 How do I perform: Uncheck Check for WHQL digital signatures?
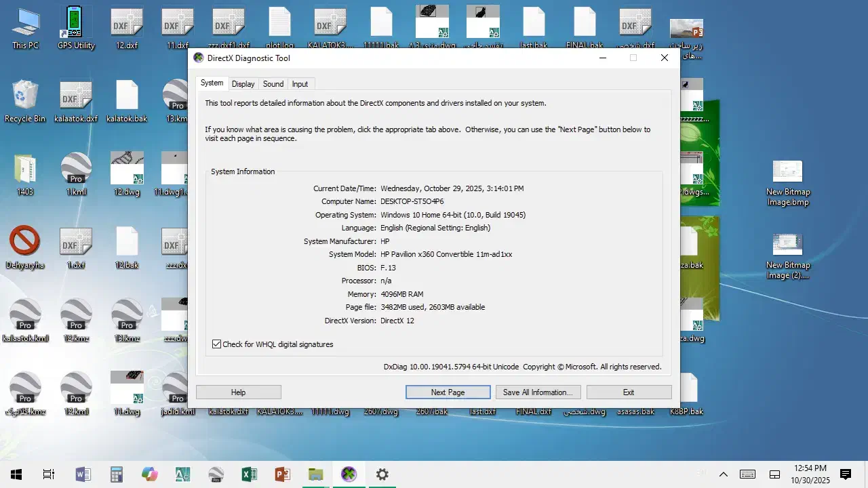click(x=217, y=344)
